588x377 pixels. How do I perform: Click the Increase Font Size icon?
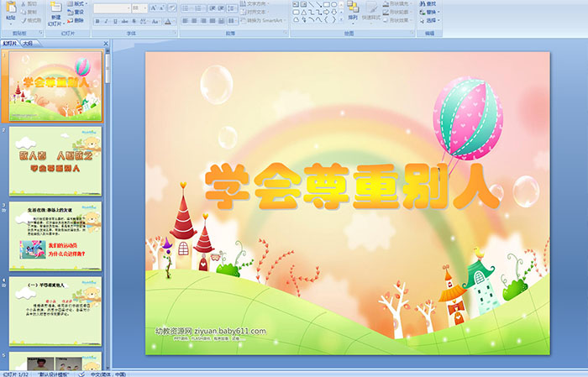(x=153, y=8)
